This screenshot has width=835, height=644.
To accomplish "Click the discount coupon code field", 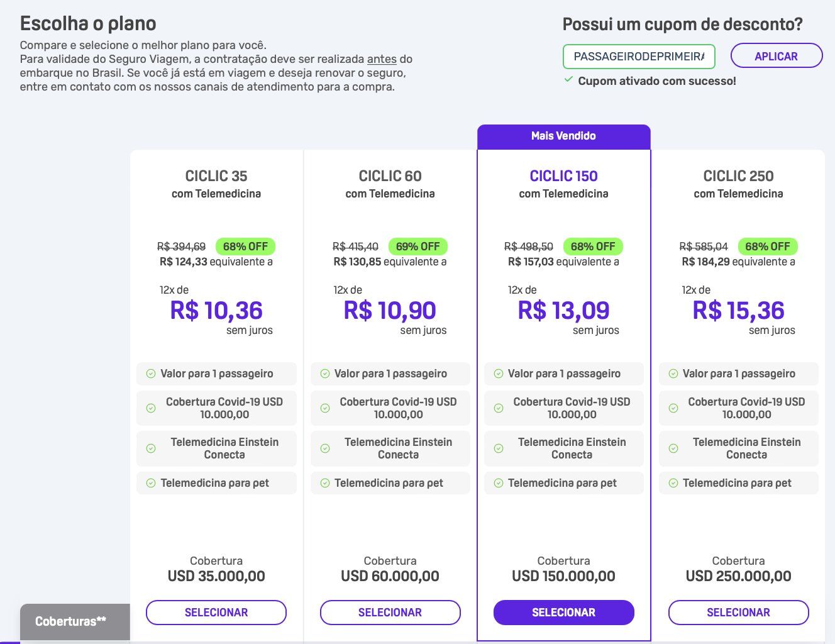I will (638, 56).
